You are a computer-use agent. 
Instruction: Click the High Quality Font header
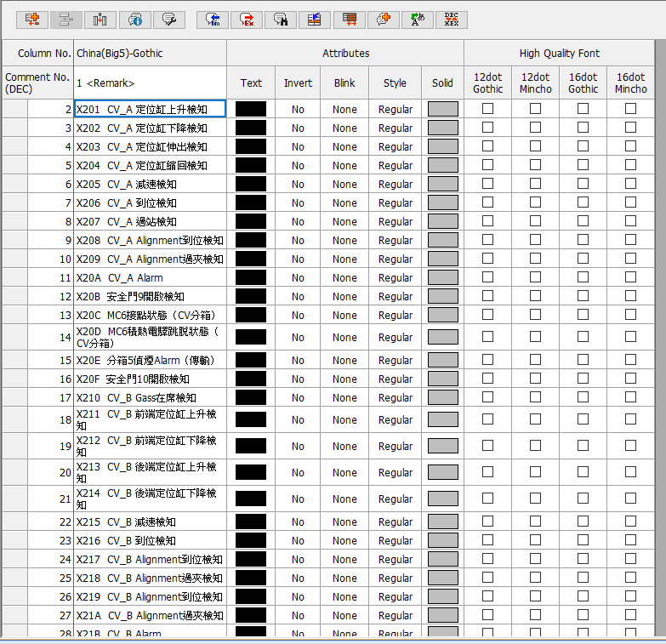[559, 53]
